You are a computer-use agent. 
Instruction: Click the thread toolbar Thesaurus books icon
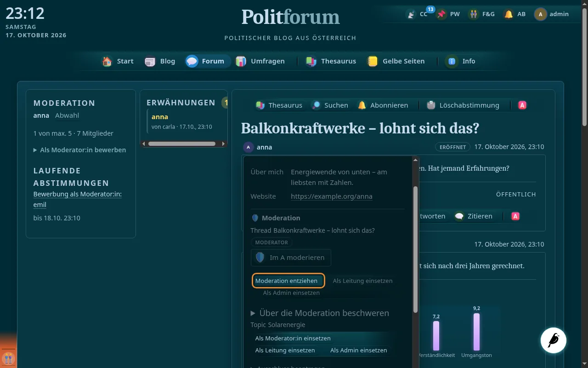(x=260, y=105)
